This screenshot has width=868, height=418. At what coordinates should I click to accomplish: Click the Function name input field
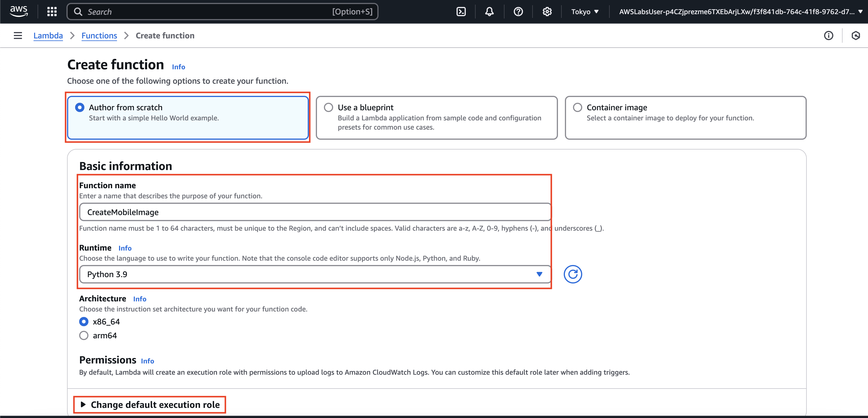click(x=315, y=212)
